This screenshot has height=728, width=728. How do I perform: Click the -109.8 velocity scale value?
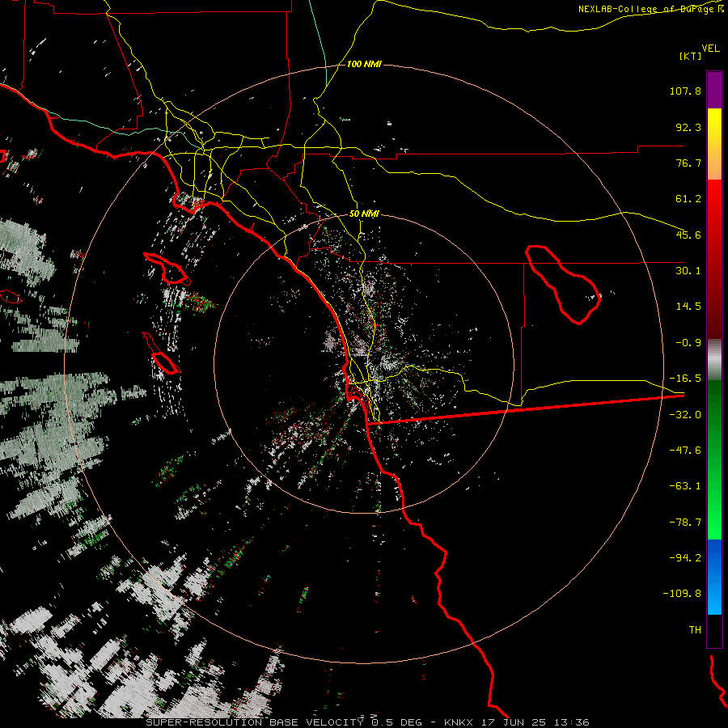[682, 594]
